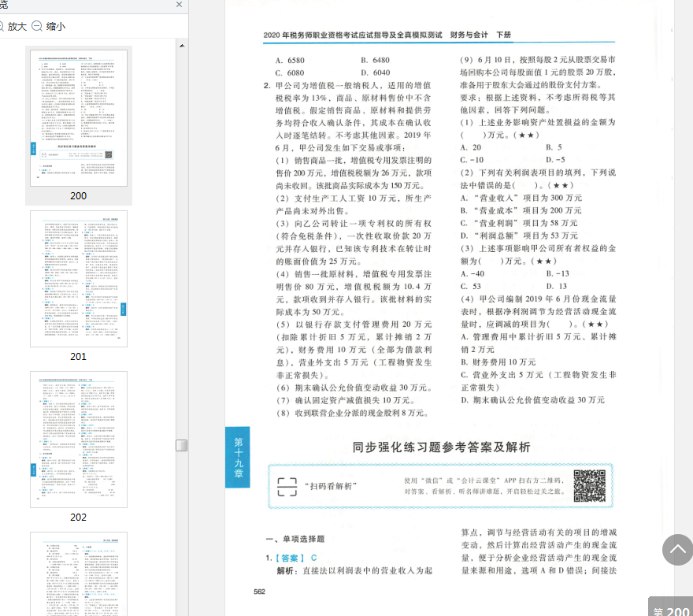This screenshot has height=616, width=693.
Task: Close the thumbnail preview panel
Action: (x=179, y=5)
